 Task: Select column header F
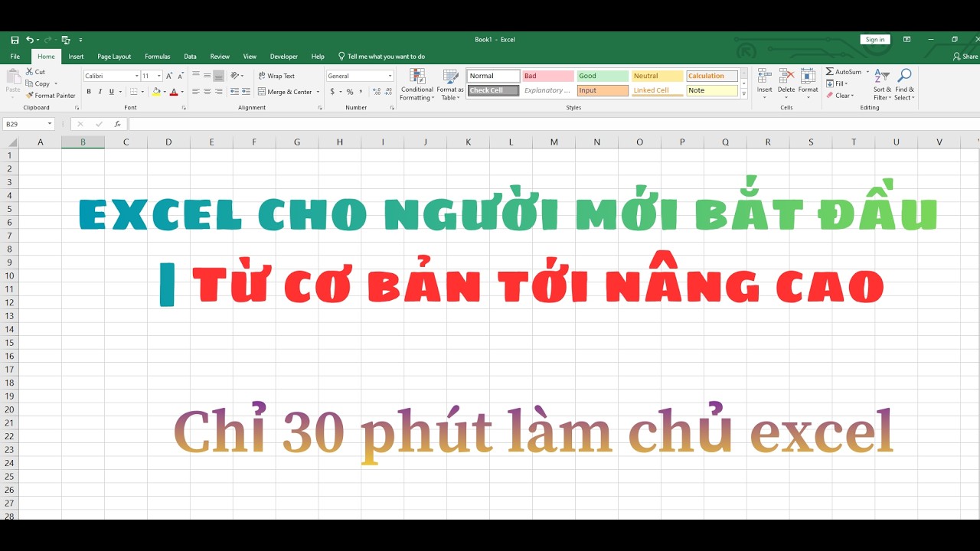254,142
